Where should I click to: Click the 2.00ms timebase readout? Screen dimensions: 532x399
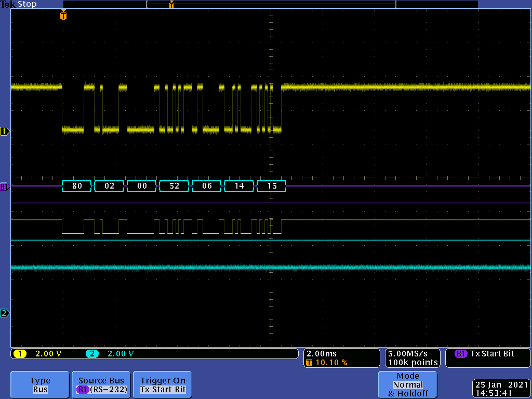point(322,354)
